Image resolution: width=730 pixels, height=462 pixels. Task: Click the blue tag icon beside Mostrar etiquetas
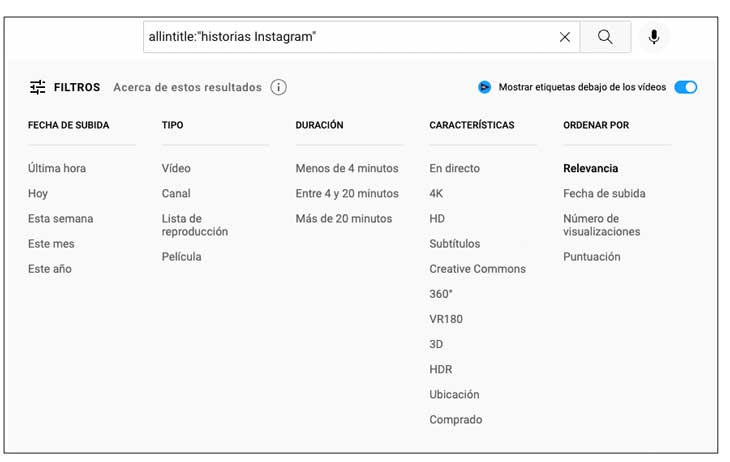pos(485,87)
